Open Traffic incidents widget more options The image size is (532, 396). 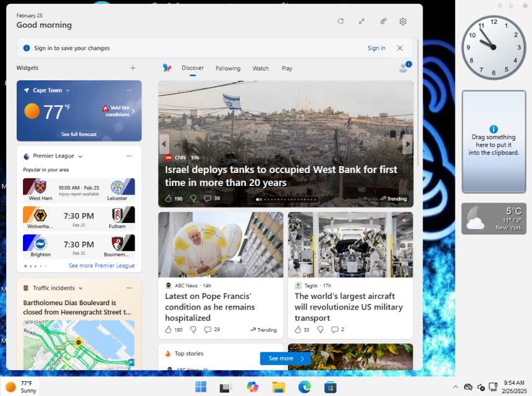129,288
